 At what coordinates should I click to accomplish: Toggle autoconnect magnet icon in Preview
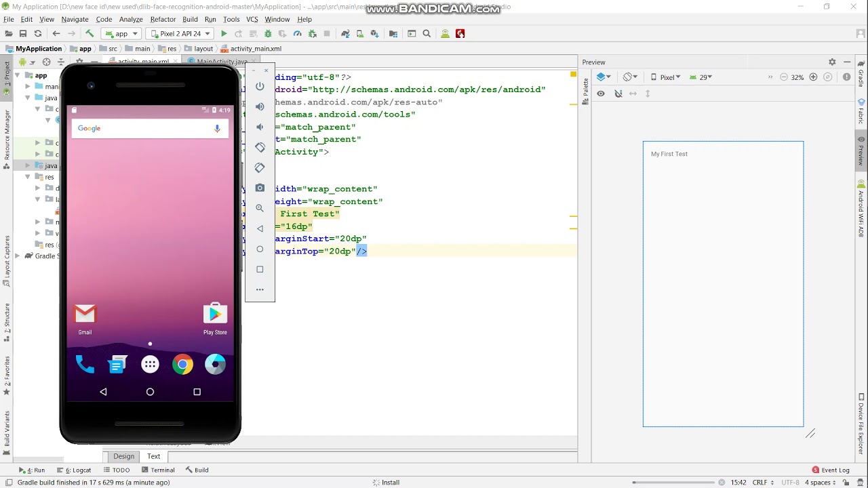pos(618,94)
